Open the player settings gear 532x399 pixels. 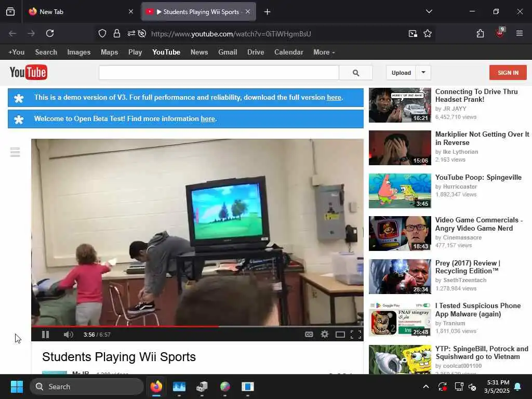tap(324, 335)
